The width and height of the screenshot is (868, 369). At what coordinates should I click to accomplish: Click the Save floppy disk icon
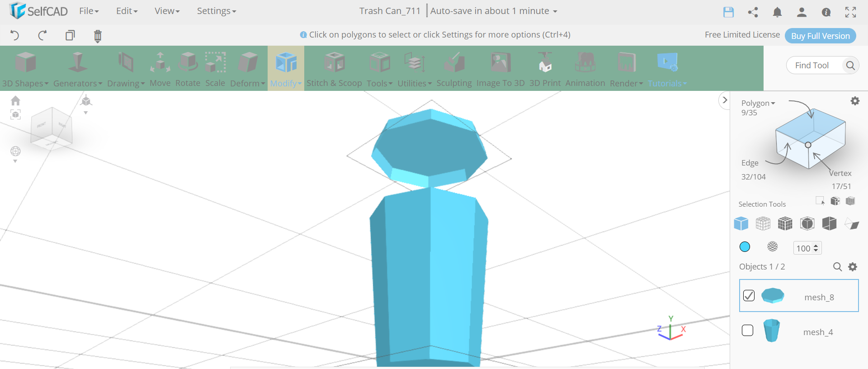pyautogui.click(x=728, y=12)
